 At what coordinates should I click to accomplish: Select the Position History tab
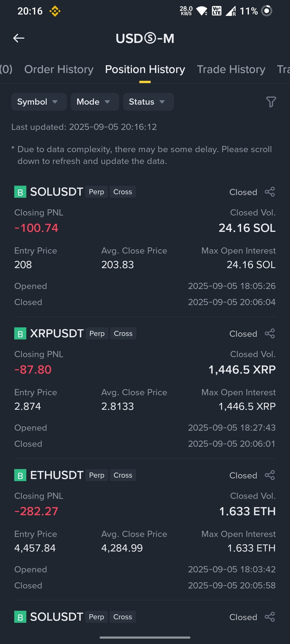coord(145,69)
